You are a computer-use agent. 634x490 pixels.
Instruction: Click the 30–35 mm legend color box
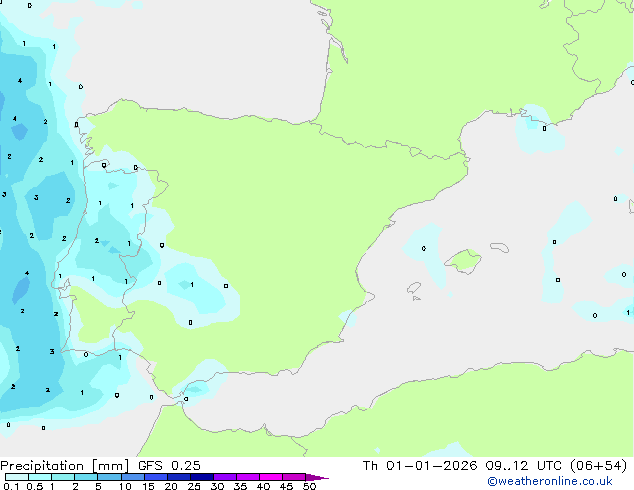[225, 477]
